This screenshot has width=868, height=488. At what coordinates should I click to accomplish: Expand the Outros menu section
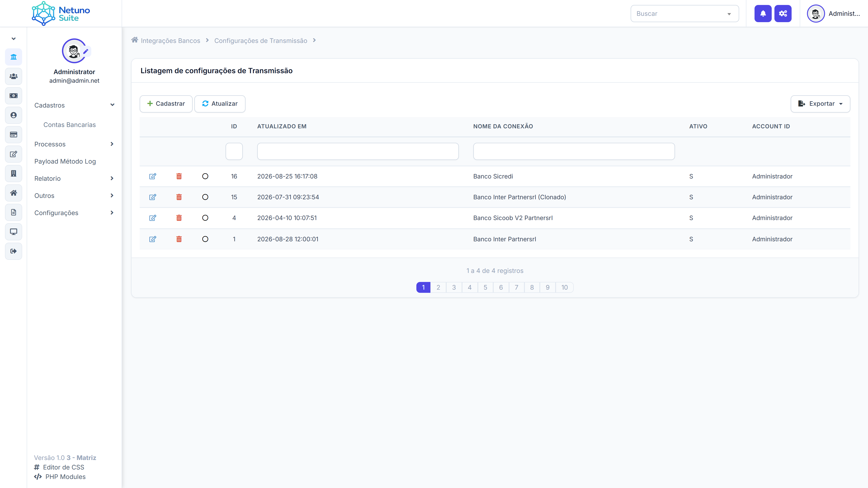[x=74, y=196]
